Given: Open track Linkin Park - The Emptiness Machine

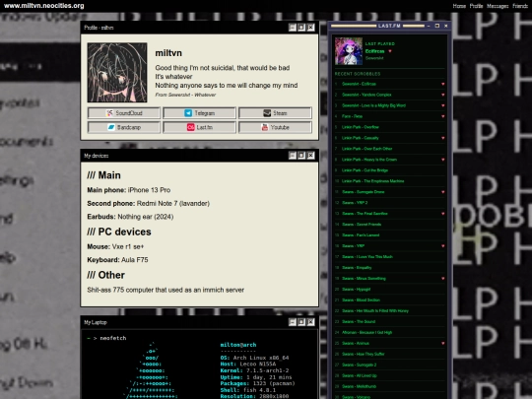Looking at the screenshot, I should 372,181.
